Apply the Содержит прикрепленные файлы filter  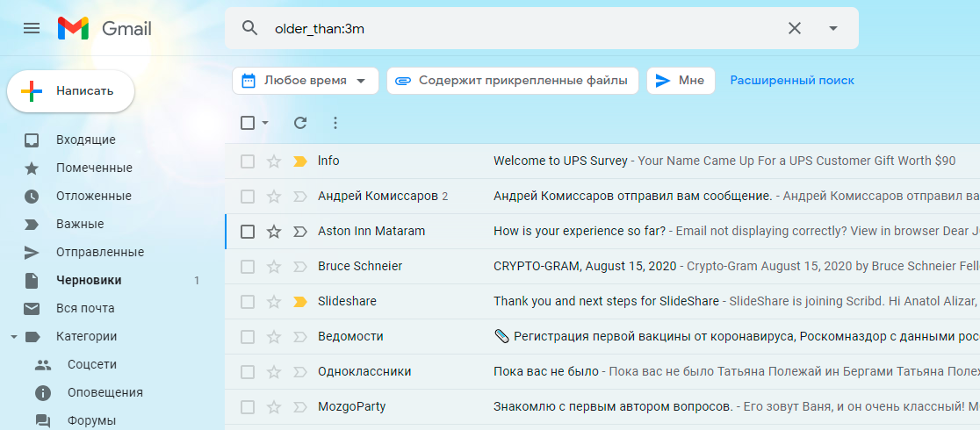pos(513,81)
